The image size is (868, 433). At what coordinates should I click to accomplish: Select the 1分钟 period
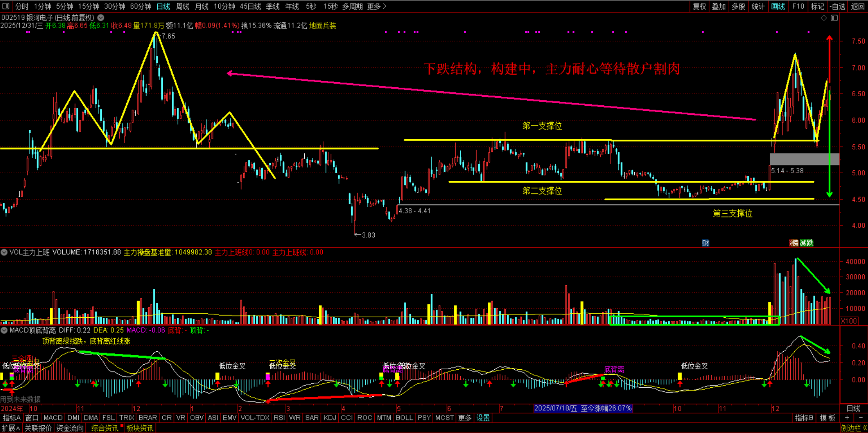pyautogui.click(x=42, y=6)
